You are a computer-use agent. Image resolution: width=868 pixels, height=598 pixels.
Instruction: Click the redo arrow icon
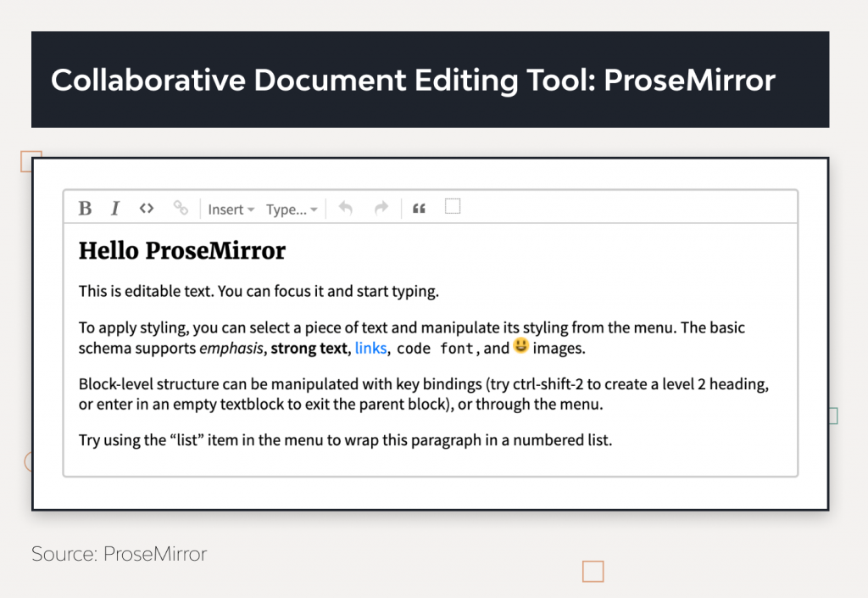pos(379,208)
